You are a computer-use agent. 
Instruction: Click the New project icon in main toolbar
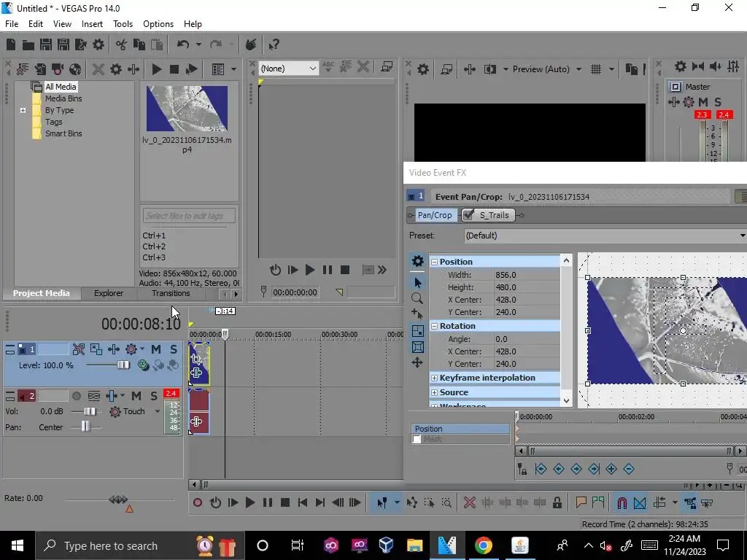11,44
